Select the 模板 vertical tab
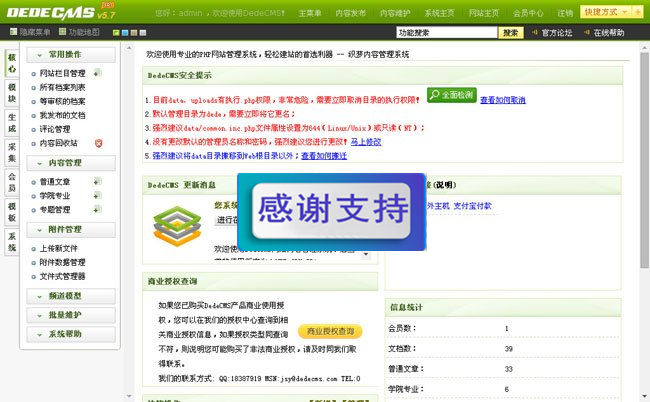The height and width of the screenshot is (402, 650). coord(12,212)
